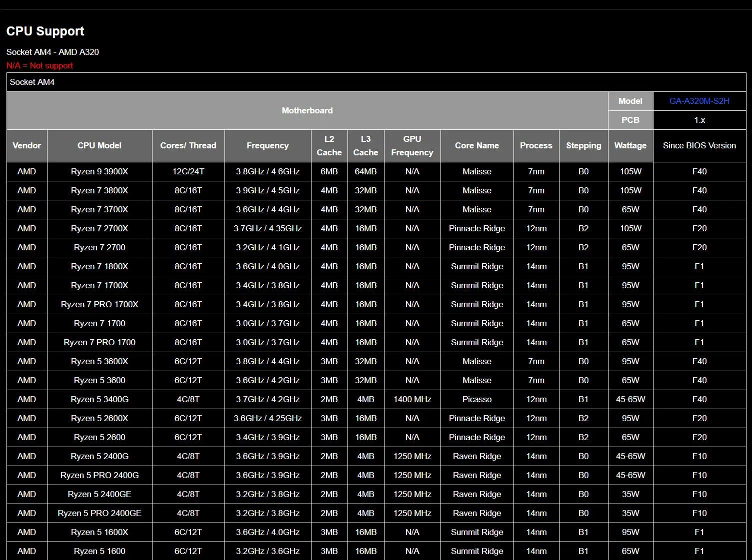Click the Vendor column header

pos(27,146)
